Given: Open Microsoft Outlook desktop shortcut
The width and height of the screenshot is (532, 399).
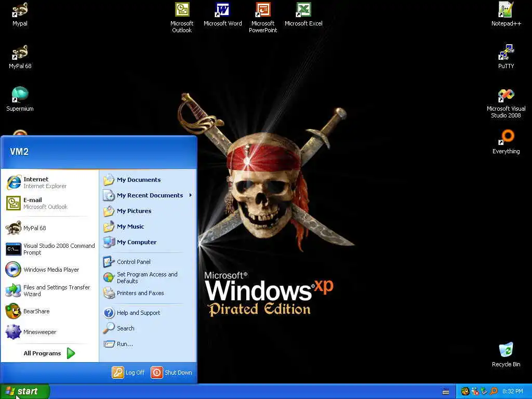Looking at the screenshot, I should tap(182, 17).
